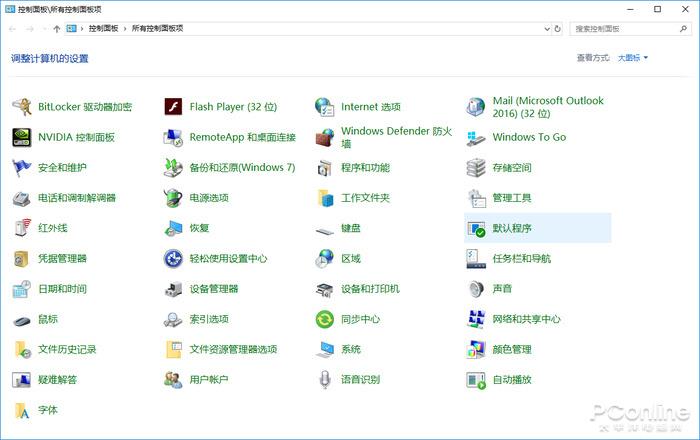The height and width of the screenshot is (440, 700).
Task: Click the 字体 folder icon
Action: pyautogui.click(x=22, y=411)
